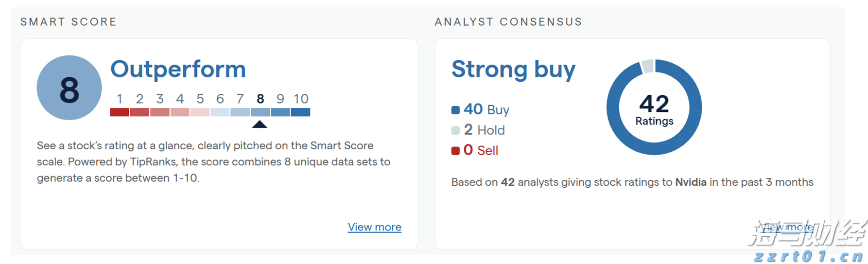Viewport: 868px width, 264px height.
Task: Click the 0 Sell count label
Action: [x=481, y=150]
